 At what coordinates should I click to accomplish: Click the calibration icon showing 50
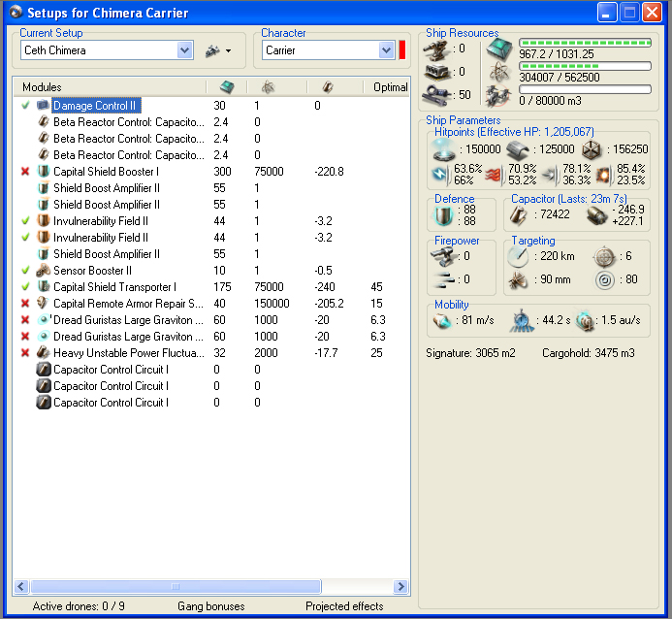[x=436, y=95]
